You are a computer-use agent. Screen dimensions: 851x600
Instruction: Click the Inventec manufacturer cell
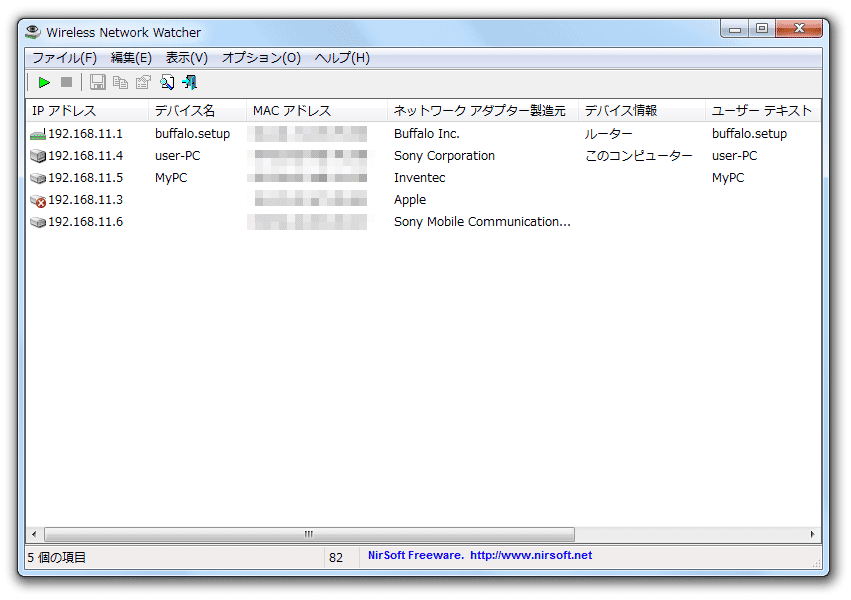(420, 178)
